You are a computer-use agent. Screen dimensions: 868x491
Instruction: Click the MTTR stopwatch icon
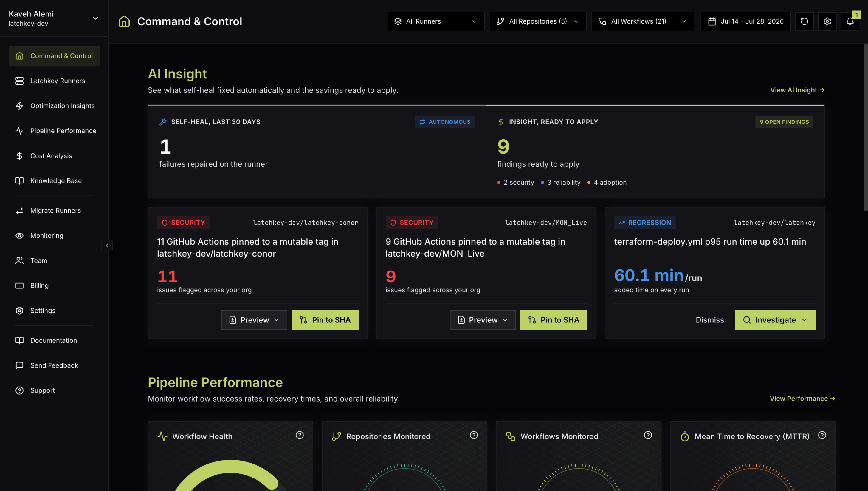tap(685, 436)
